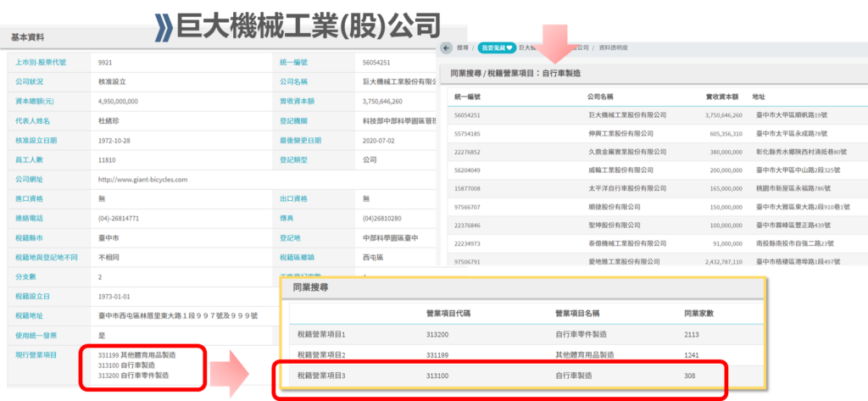Click the 同業家數 column header
Screen dimensions: 868x401
698,313
